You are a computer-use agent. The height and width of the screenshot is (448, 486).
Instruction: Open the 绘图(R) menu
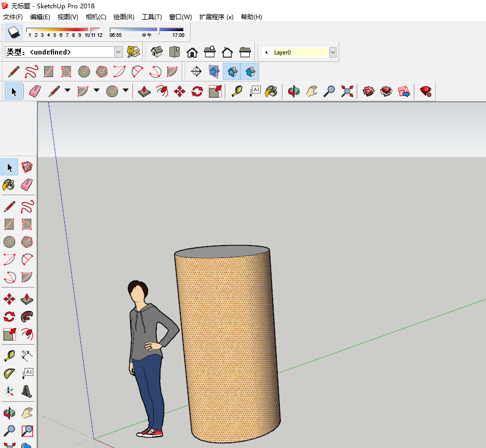click(124, 17)
